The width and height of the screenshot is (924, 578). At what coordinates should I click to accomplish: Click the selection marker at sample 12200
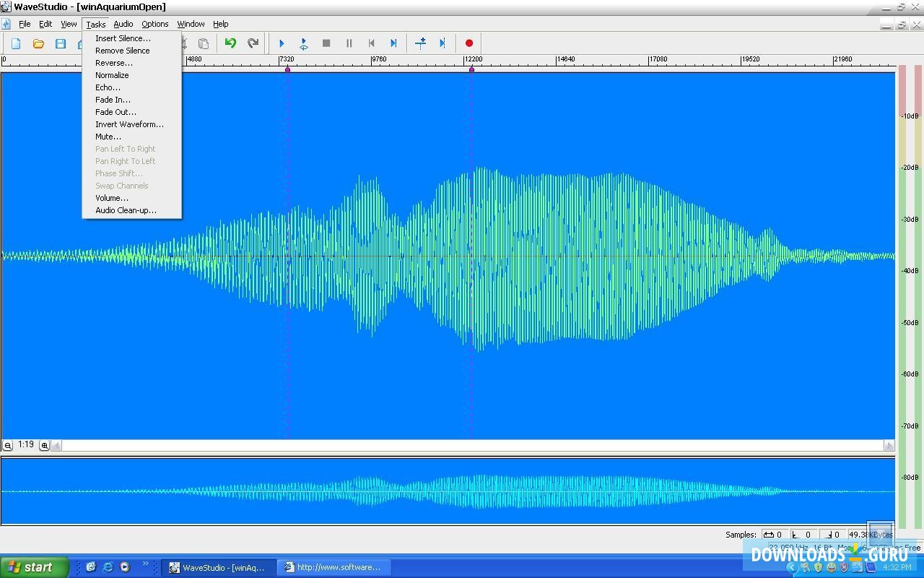(471, 69)
